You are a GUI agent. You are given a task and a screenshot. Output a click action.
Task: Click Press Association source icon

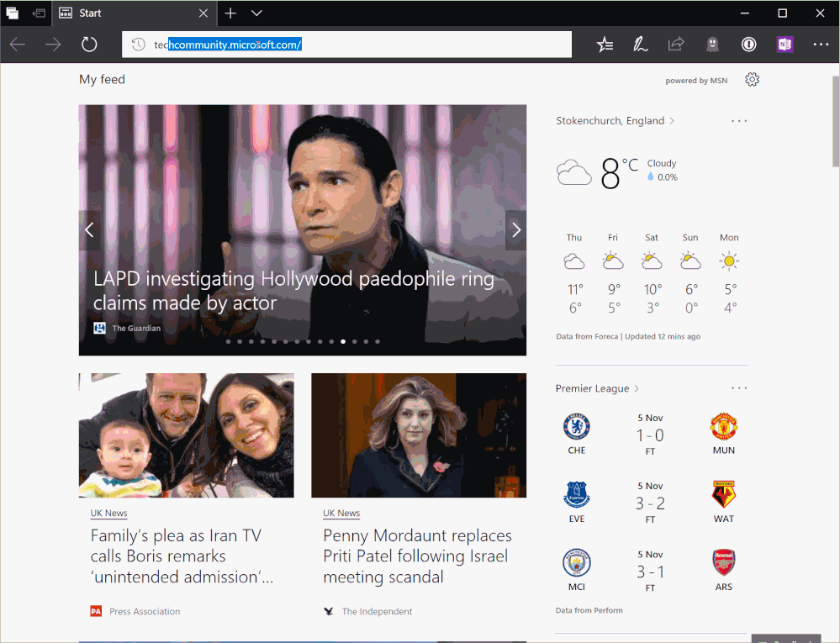96,611
